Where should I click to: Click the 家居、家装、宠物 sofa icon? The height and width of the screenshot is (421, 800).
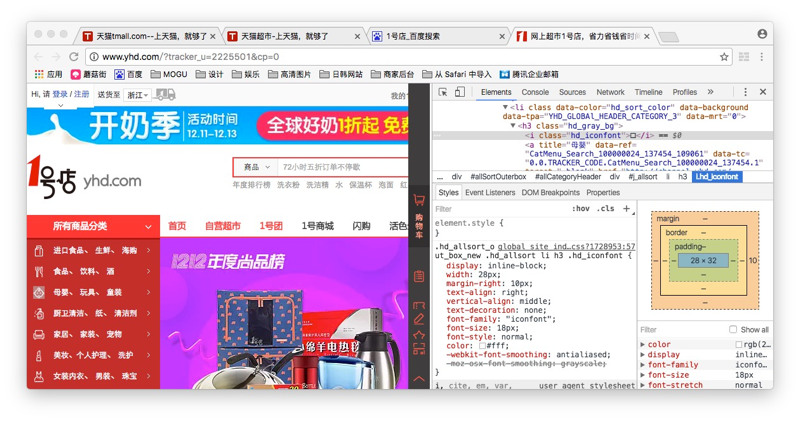(39, 335)
